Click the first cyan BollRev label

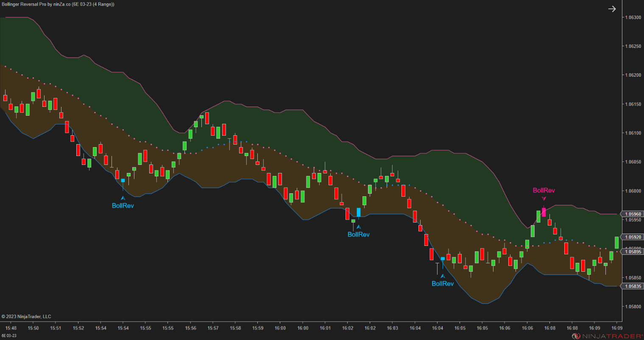pos(123,206)
